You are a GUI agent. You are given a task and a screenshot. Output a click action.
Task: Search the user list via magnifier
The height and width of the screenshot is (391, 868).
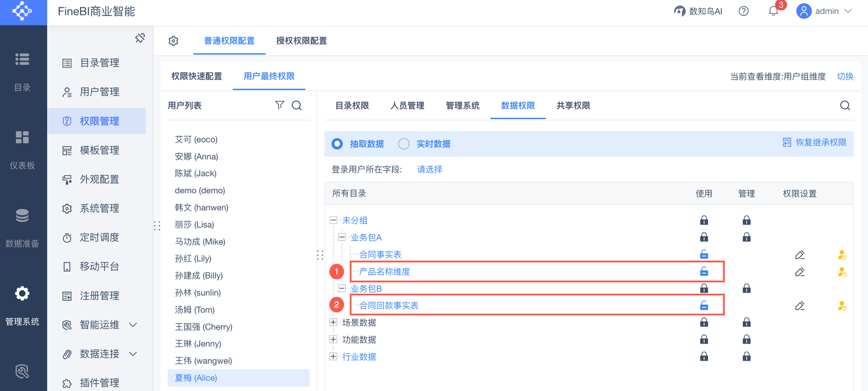pos(297,105)
